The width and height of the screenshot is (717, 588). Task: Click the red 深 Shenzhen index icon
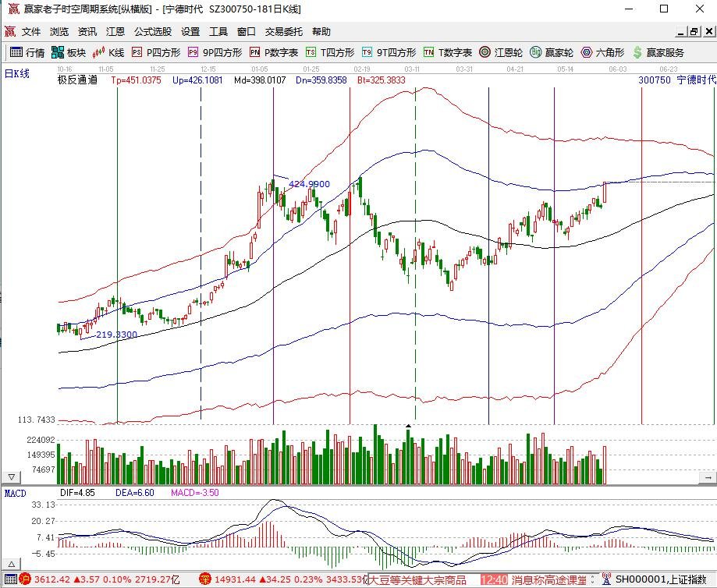tap(205, 579)
